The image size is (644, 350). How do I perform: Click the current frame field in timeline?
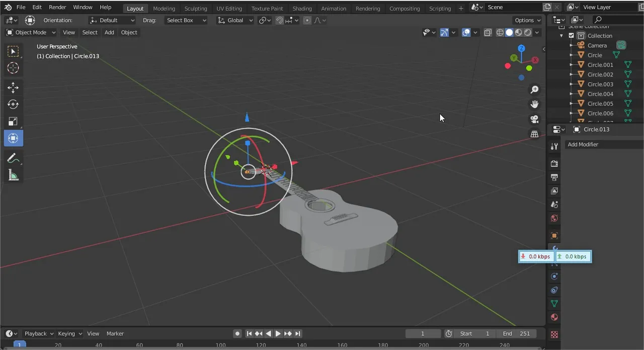(423, 333)
